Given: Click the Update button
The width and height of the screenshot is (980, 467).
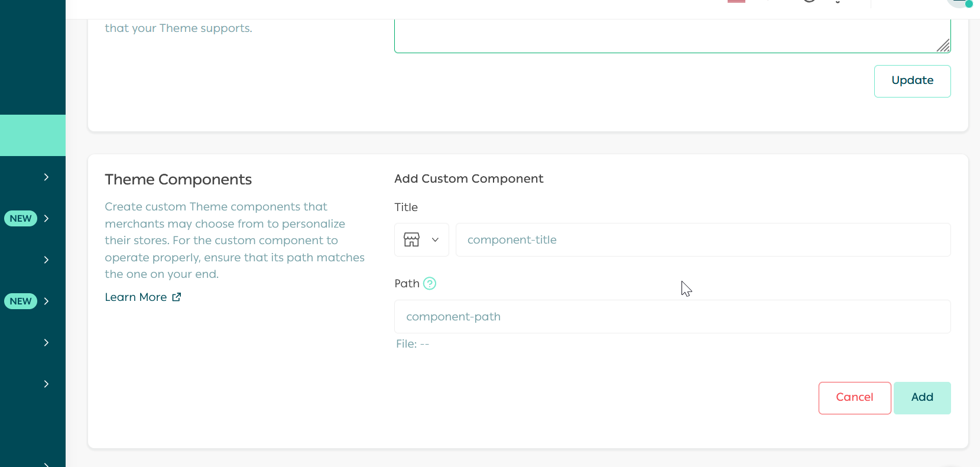Looking at the screenshot, I should click(x=912, y=81).
